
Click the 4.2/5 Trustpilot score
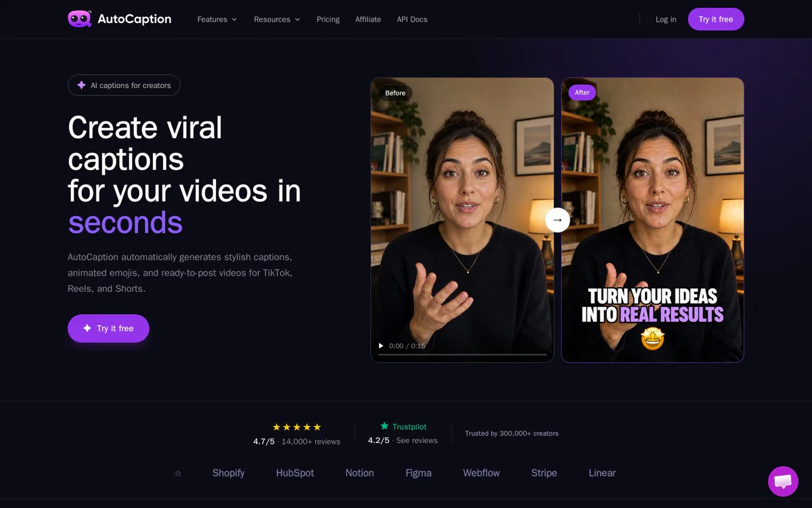coord(379,440)
